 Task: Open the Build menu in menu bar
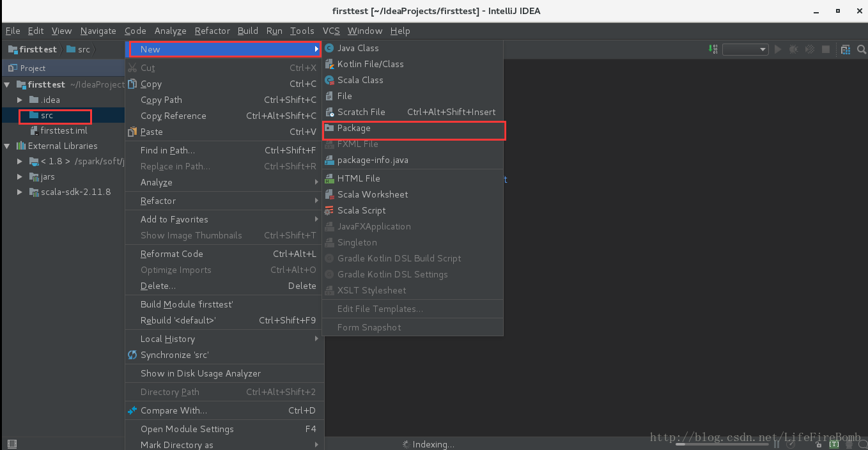point(248,31)
